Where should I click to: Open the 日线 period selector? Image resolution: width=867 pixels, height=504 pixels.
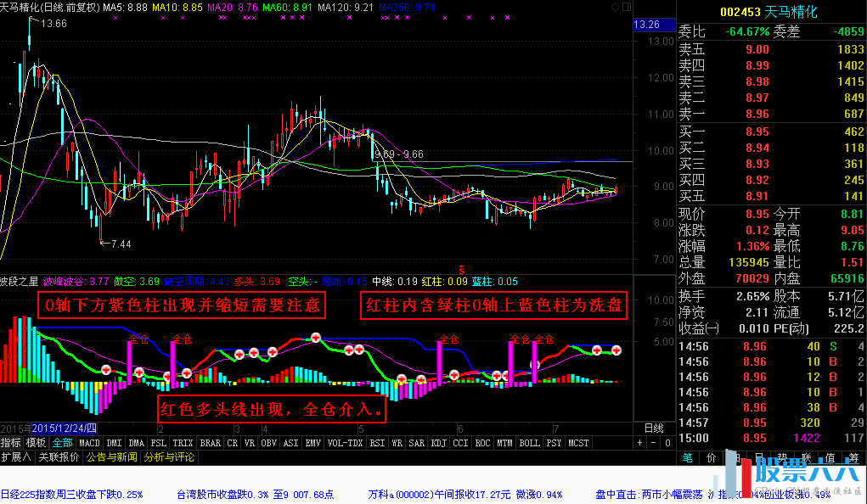pos(654,428)
